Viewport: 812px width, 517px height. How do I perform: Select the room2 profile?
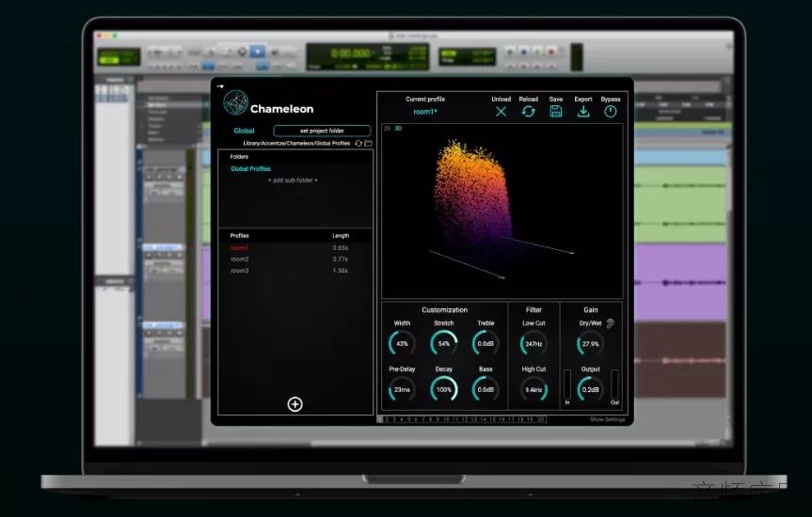click(x=239, y=259)
